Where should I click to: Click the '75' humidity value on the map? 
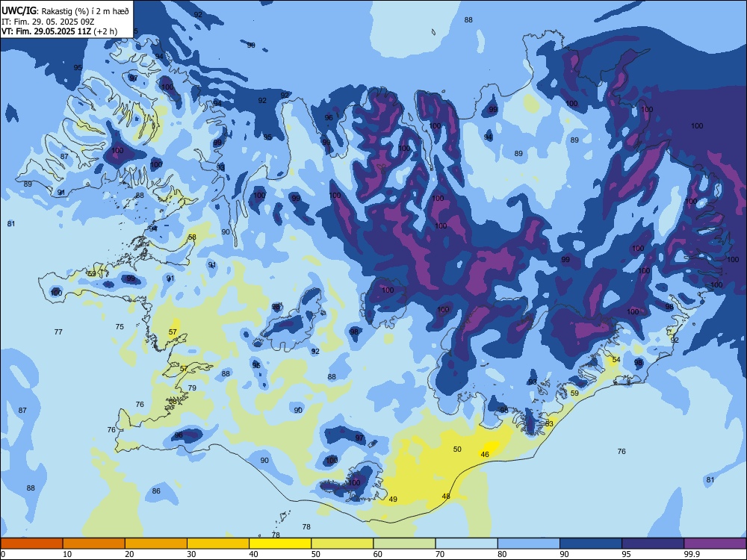pos(120,326)
